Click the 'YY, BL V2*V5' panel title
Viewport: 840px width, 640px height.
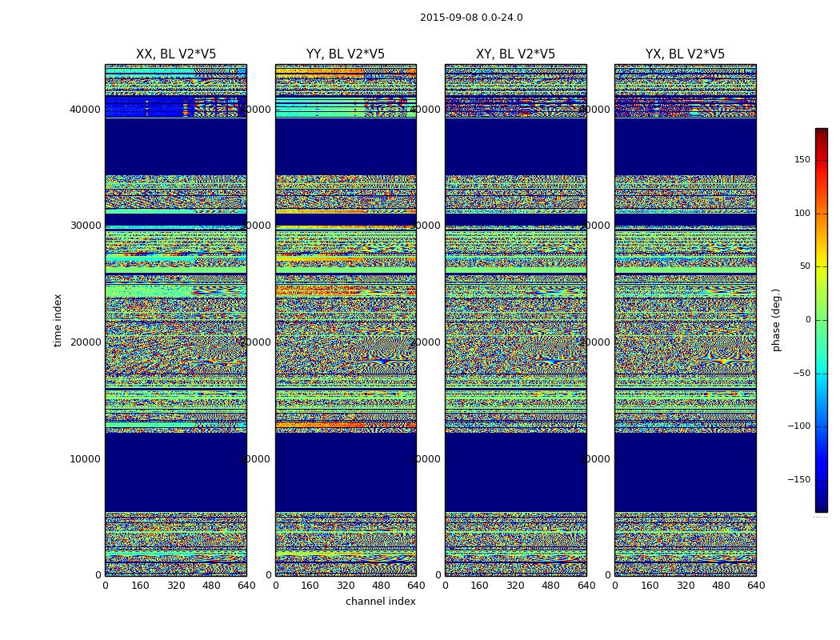[x=346, y=54]
